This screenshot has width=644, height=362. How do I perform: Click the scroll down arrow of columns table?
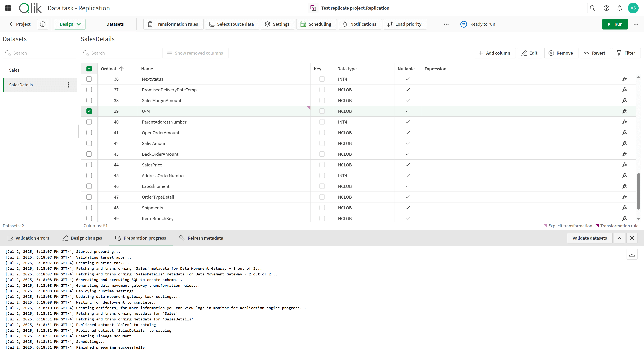click(x=638, y=219)
